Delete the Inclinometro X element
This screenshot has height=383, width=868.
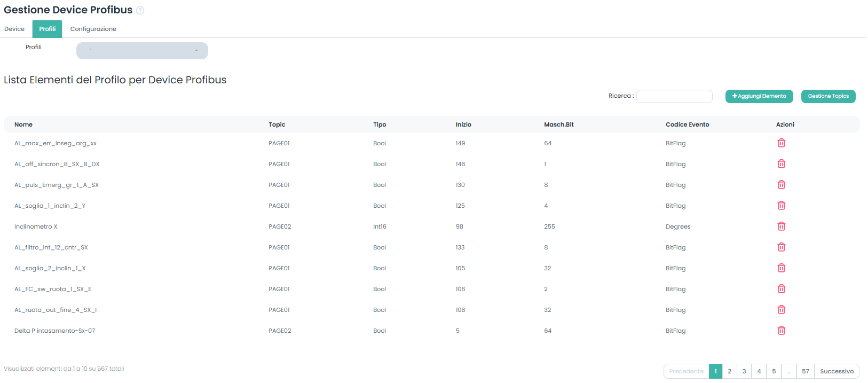(781, 226)
